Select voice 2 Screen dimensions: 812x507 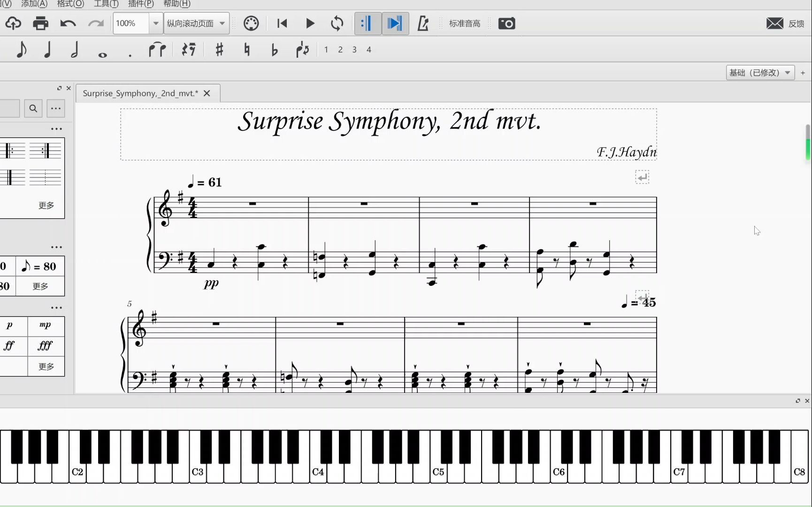click(340, 49)
